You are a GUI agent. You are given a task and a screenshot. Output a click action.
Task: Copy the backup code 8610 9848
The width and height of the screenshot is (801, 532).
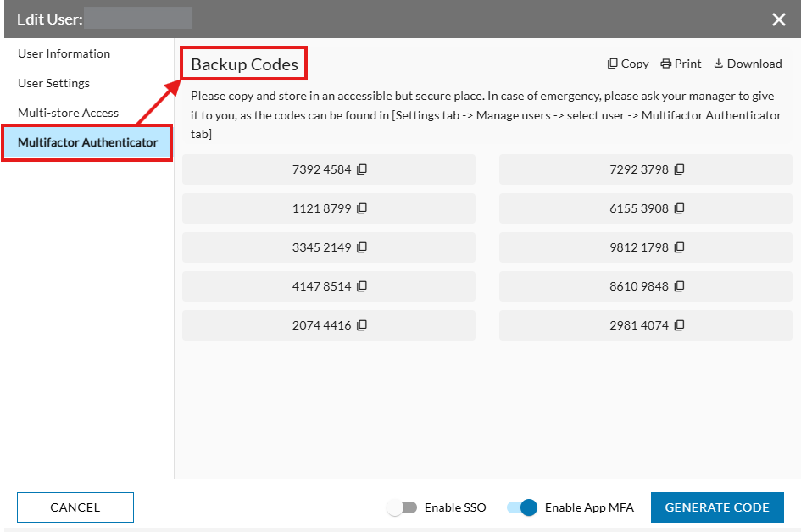(x=678, y=285)
